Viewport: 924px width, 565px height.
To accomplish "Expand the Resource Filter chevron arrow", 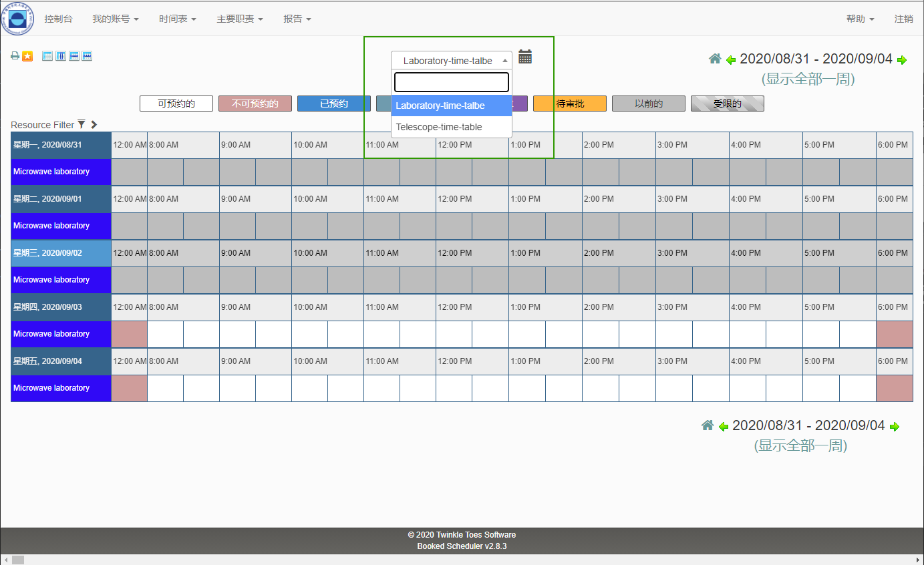I will pyautogui.click(x=94, y=124).
